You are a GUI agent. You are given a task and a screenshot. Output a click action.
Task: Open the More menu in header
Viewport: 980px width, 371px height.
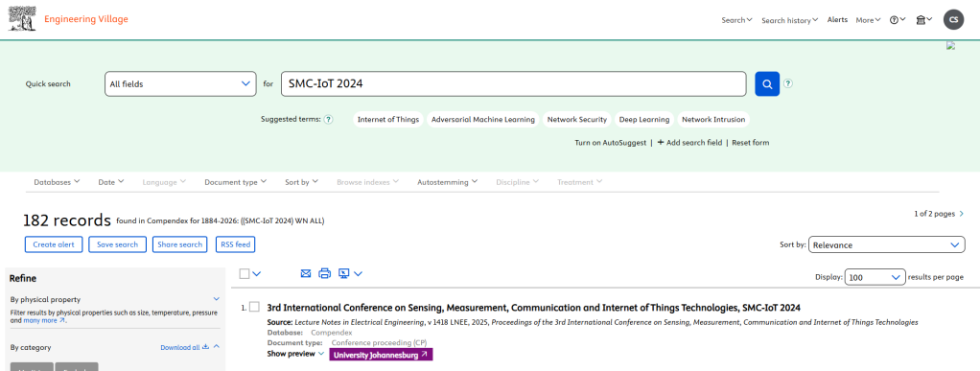[x=868, y=20]
